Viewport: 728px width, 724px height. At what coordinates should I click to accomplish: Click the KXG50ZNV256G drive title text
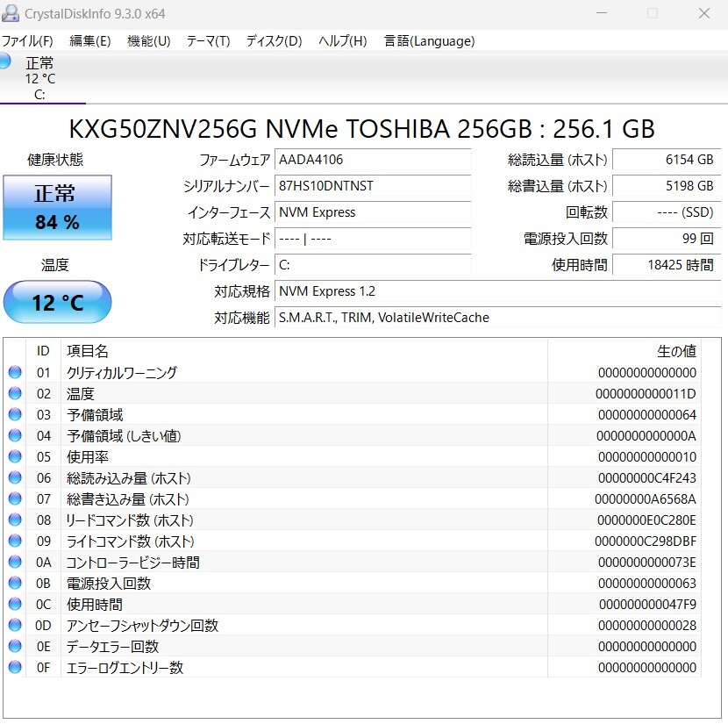pos(363,129)
